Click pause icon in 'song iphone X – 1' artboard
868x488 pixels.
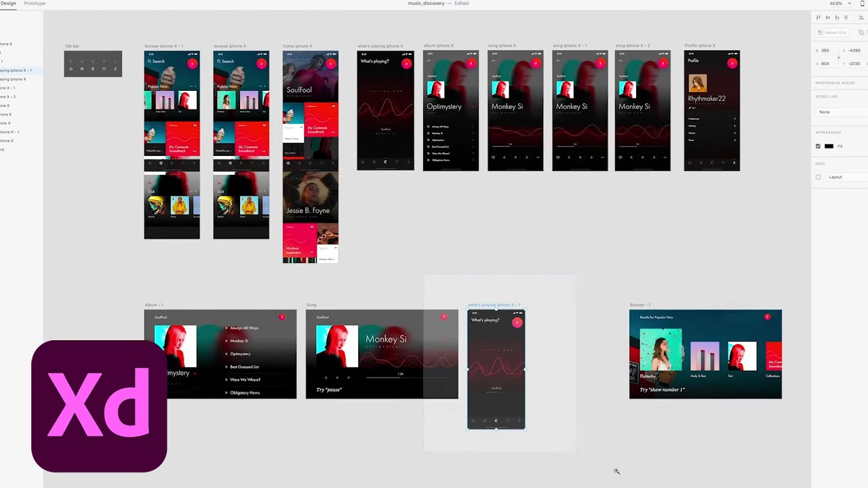pos(580,157)
